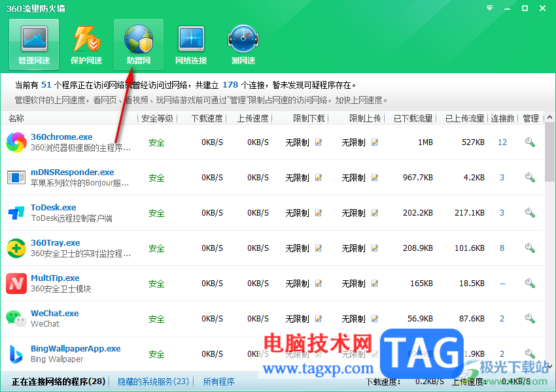Edit download limit for mDNSResponder.exe
Image resolution: width=556 pixels, height=392 pixels.
tap(319, 178)
